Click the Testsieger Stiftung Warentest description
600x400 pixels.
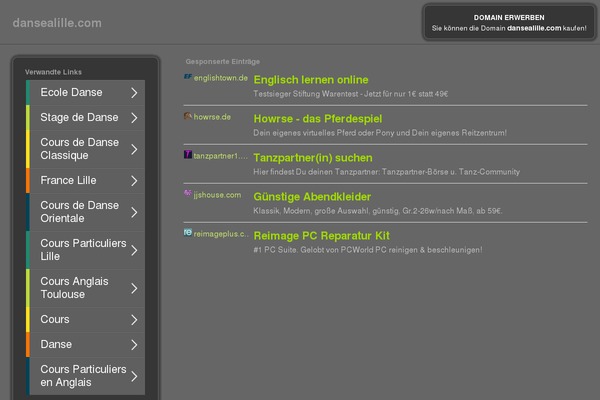351,94
